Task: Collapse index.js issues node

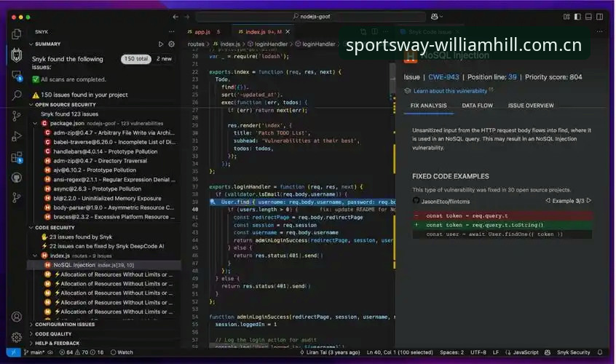Action: coord(35,256)
